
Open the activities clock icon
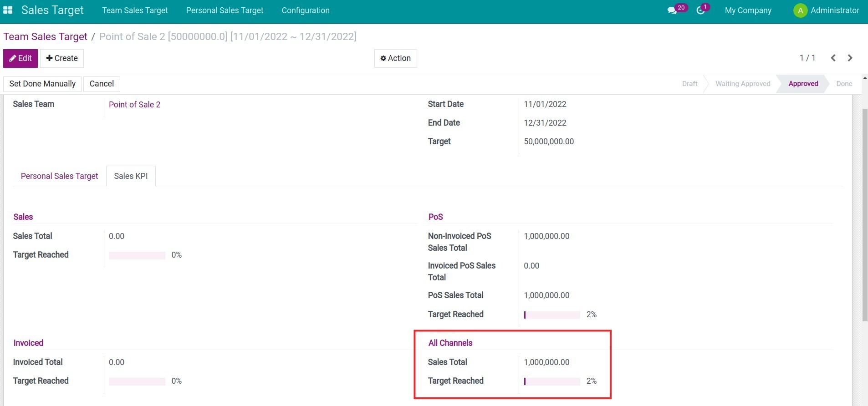(700, 10)
